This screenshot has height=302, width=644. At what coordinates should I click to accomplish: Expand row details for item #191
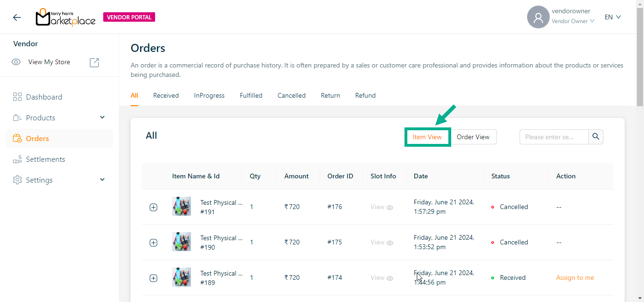pos(153,207)
